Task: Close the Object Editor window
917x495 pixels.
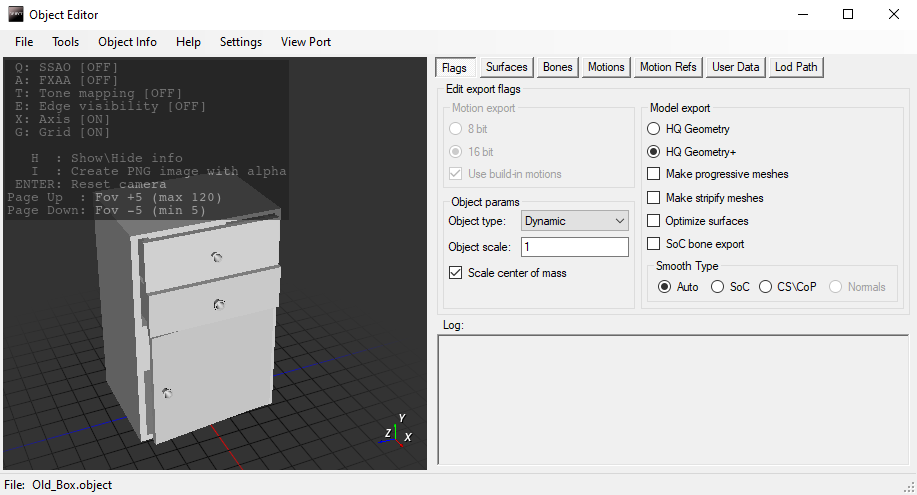Action: (894, 15)
